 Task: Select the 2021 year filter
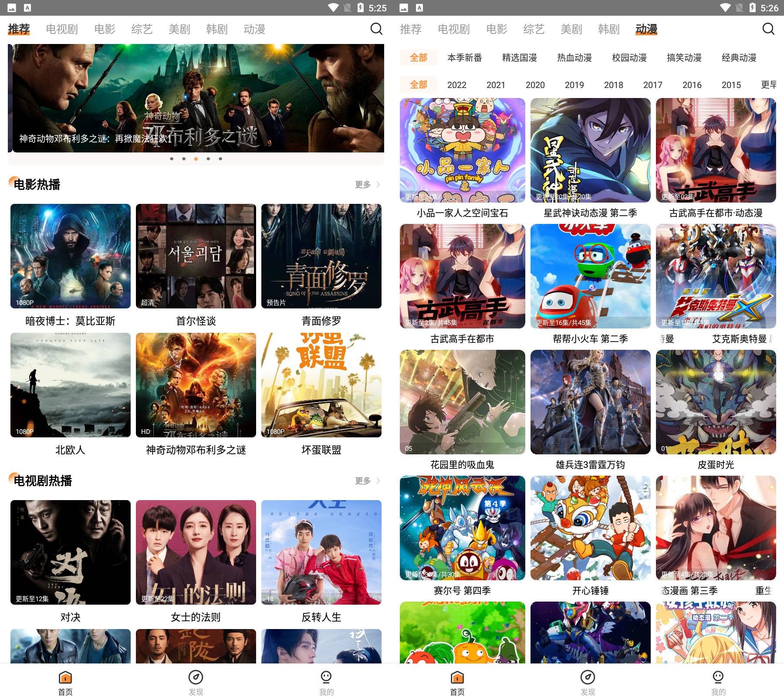[496, 85]
